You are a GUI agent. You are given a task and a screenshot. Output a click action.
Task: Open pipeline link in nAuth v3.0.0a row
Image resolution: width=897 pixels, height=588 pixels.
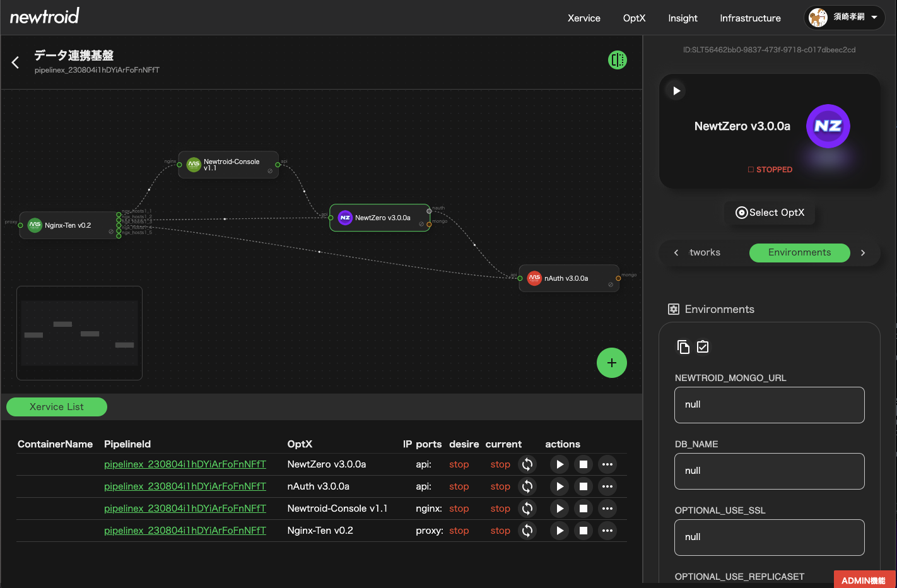tap(185, 486)
